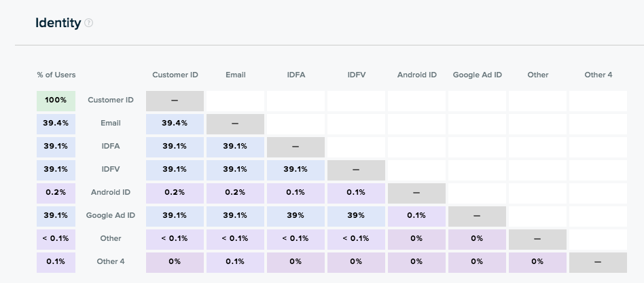Click Other 4 row Email 0.1% cell
Viewport: 644px width, 283px height.
(235, 261)
